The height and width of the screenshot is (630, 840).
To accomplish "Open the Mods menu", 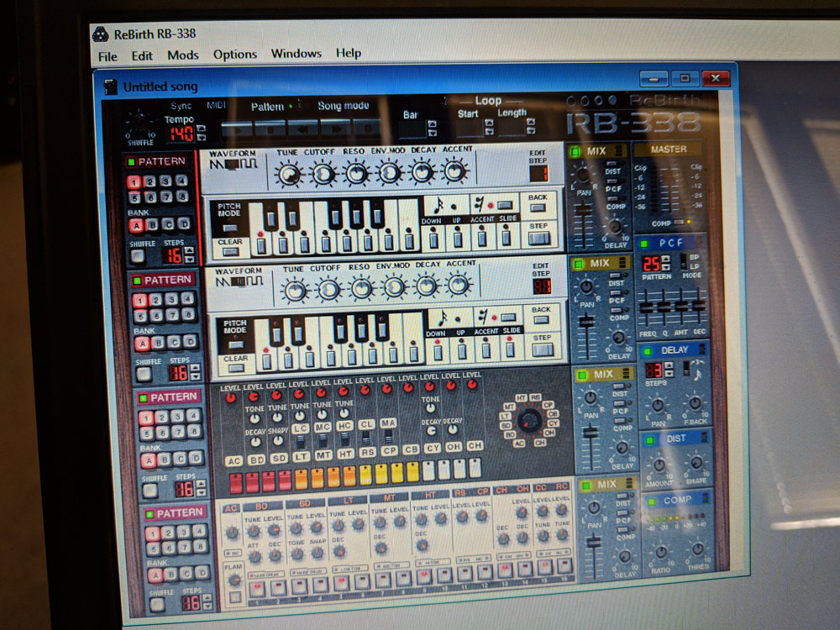I will point(182,55).
